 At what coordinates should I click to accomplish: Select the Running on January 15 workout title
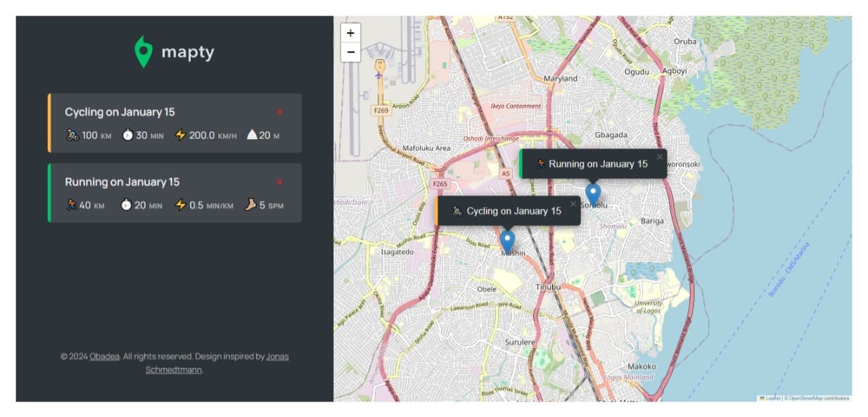(x=122, y=183)
